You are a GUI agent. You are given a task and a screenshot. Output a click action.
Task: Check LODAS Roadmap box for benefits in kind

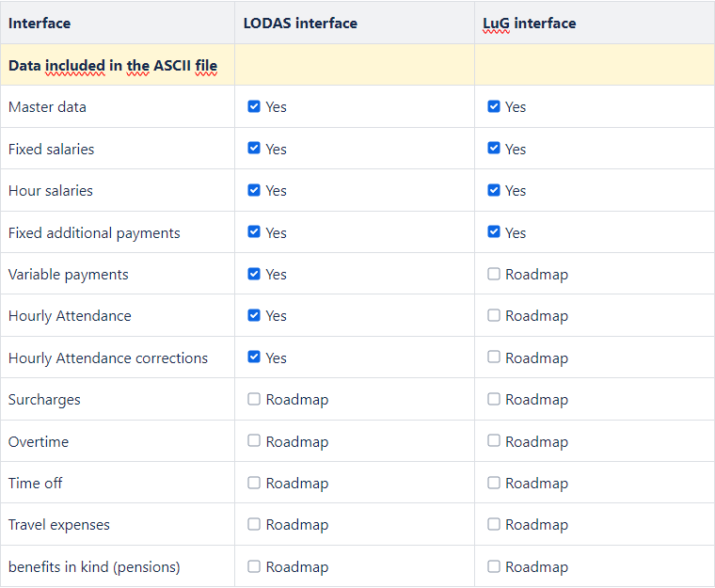tap(254, 566)
